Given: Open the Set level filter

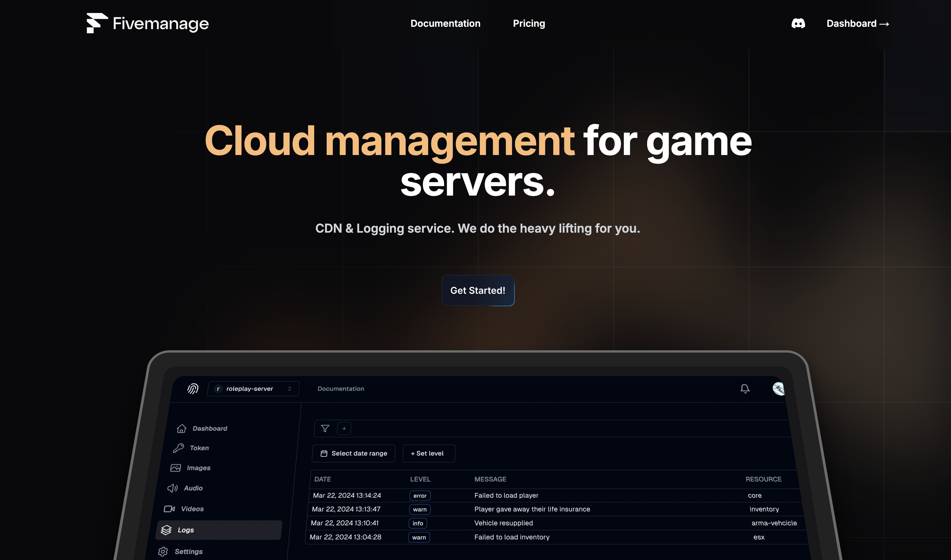Looking at the screenshot, I should (429, 453).
